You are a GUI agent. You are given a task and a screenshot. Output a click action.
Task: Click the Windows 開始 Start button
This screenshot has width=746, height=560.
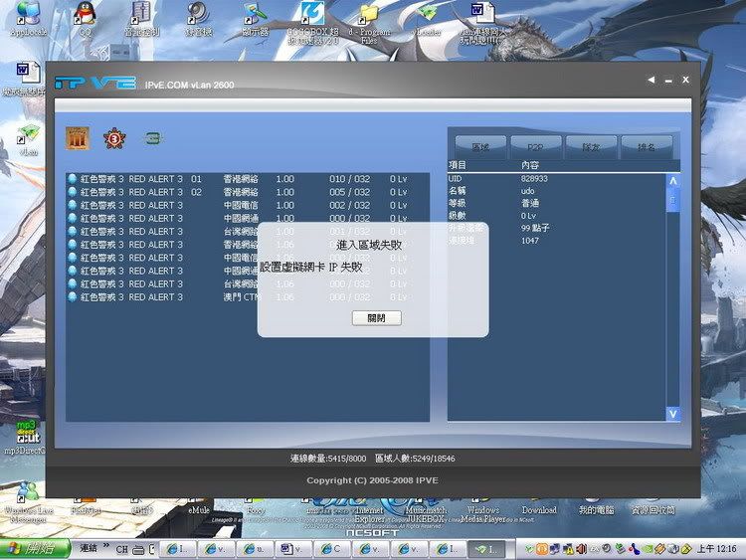[x=35, y=548]
